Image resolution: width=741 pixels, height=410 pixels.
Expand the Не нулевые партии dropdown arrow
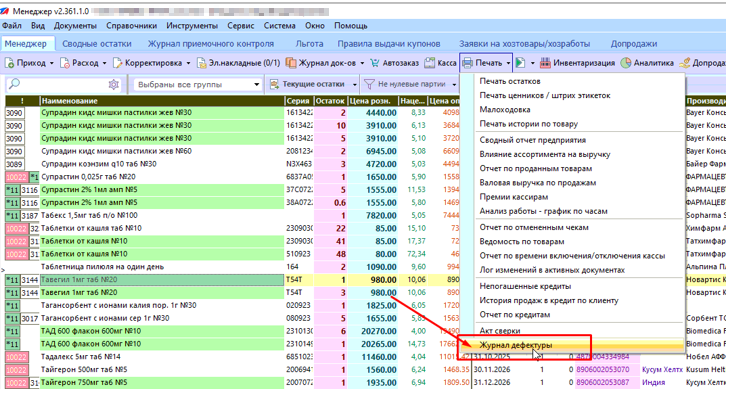tap(454, 85)
